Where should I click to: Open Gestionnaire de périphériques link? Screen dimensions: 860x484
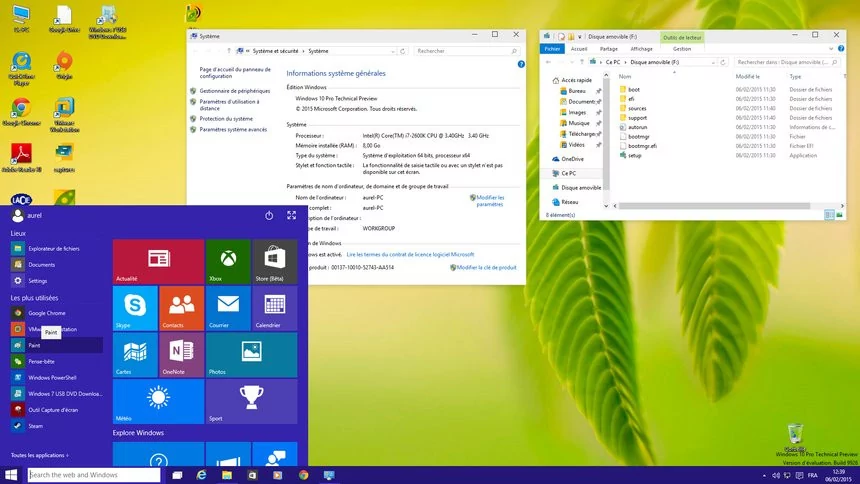tap(235, 91)
